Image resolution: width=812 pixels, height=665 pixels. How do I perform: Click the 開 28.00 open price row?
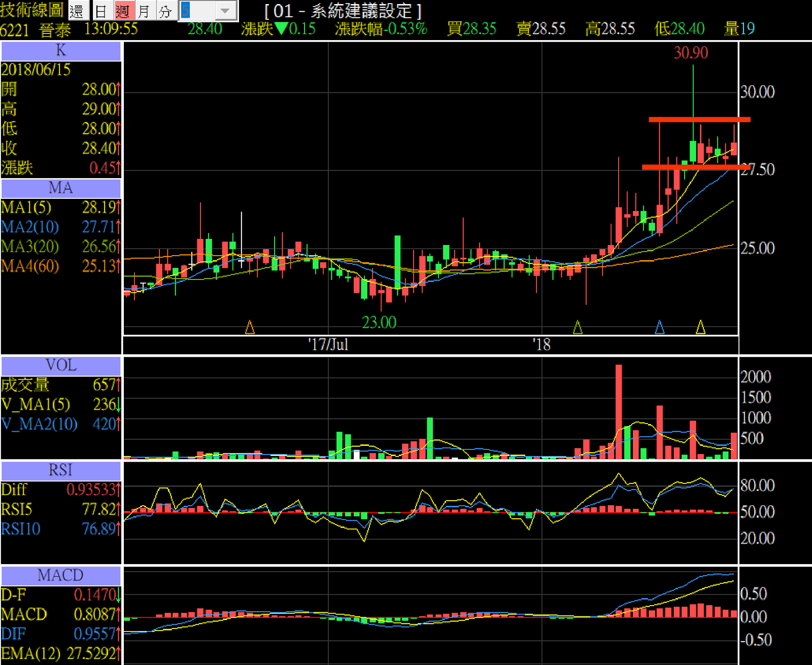(61, 90)
